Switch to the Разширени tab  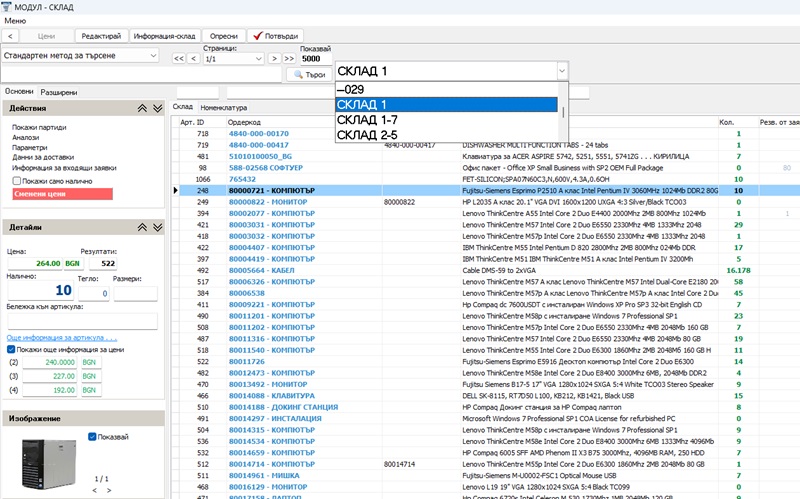pyautogui.click(x=59, y=92)
